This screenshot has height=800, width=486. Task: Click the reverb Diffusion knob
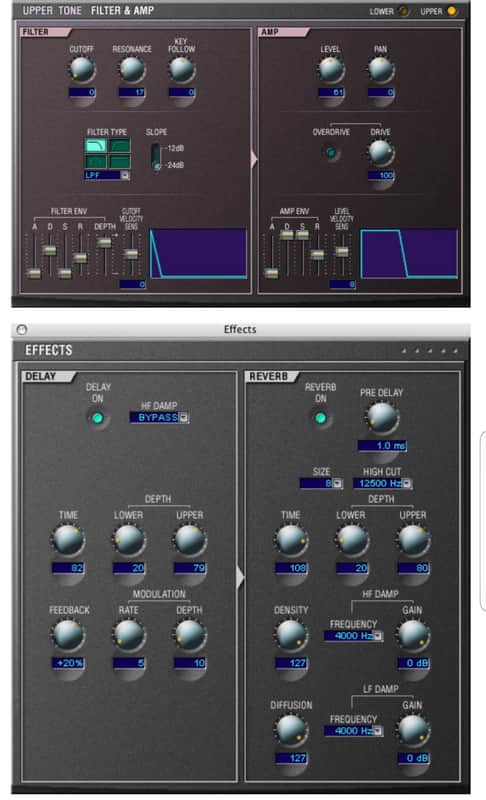[291, 730]
